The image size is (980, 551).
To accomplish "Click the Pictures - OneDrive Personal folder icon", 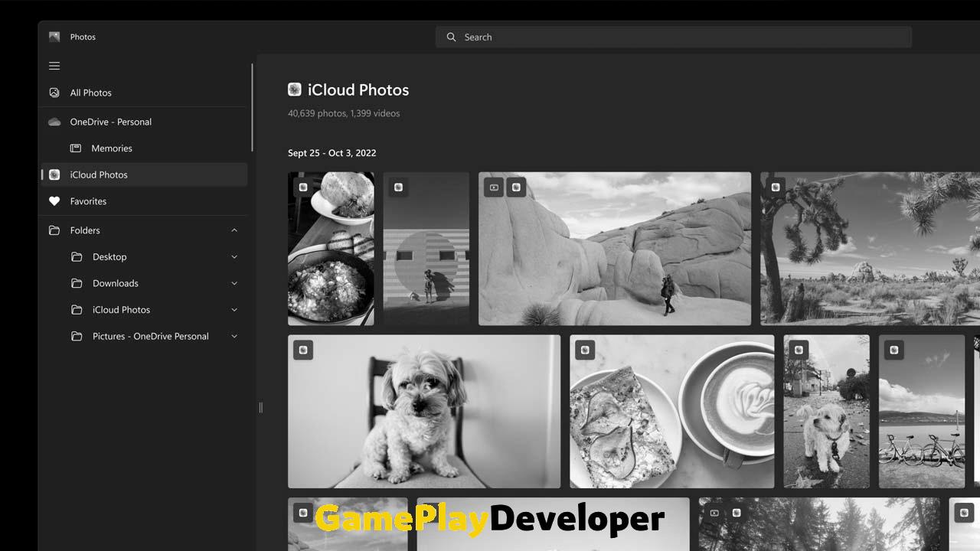I will pos(77,336).
